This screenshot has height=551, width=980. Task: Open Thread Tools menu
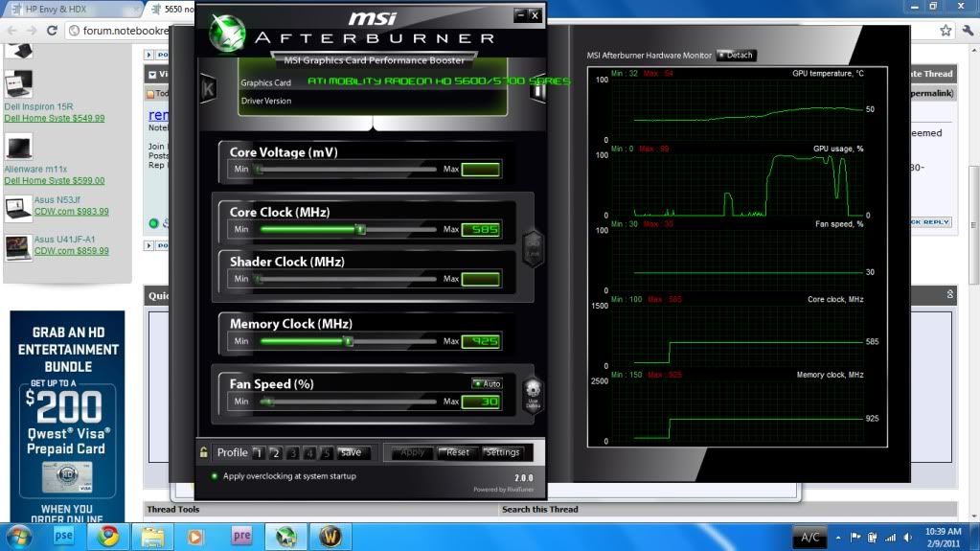coord(173,509)
